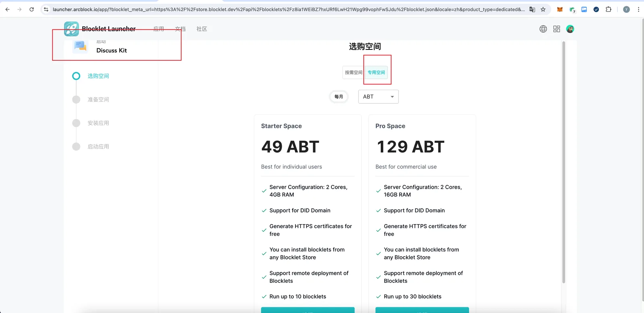Go forward in browser history
This screenshot has width=644, height=313.
click(x=19, y=9)
